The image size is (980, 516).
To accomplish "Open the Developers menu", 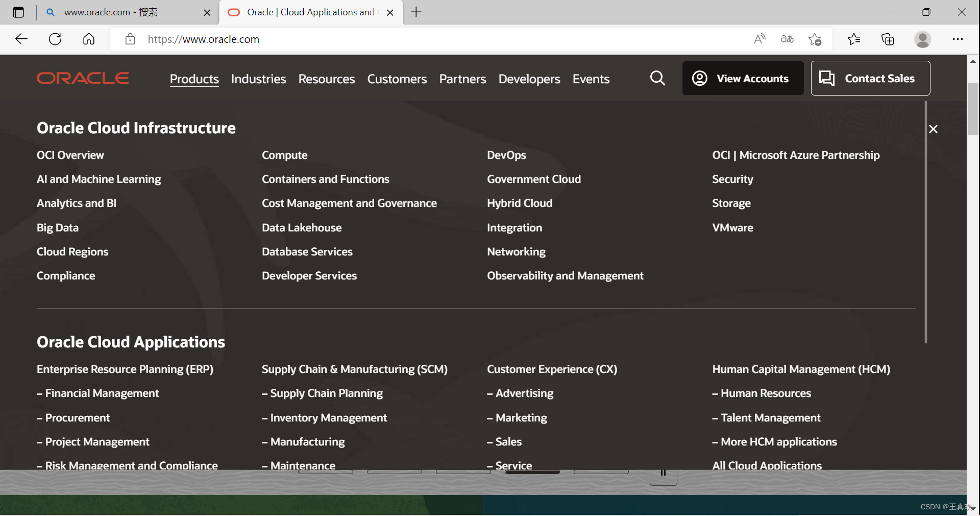I will pos(529,79).
